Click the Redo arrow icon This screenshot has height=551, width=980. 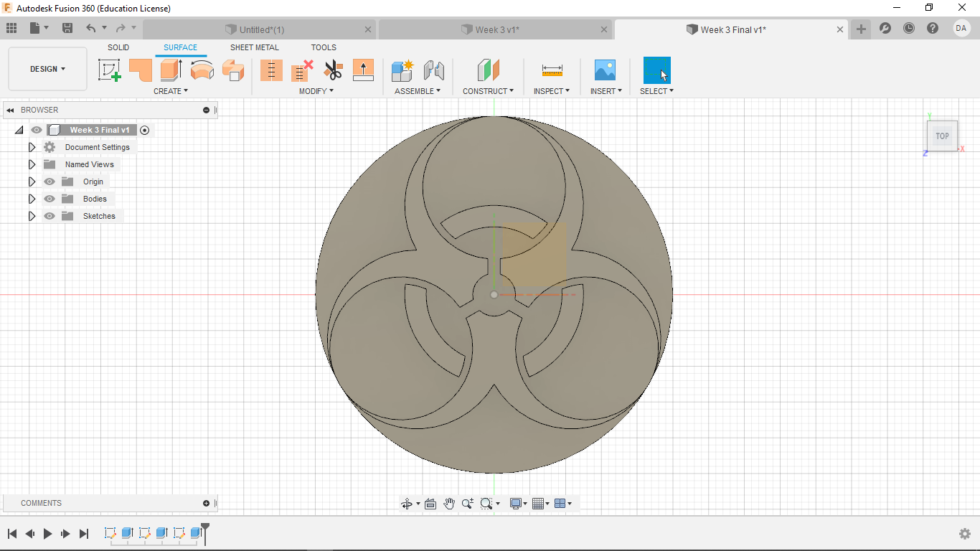(x=121, y=28)
